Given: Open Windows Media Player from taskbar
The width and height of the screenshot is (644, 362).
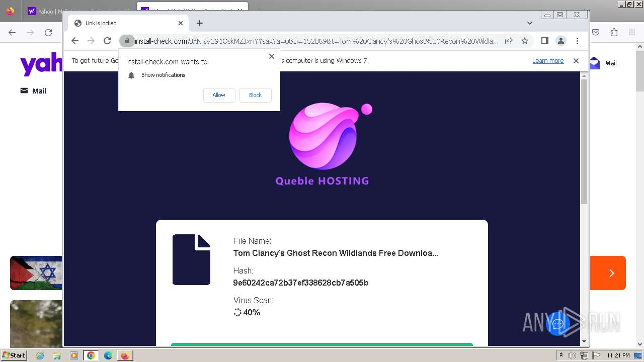Looking at the screenshot, I should coord(74,355).
